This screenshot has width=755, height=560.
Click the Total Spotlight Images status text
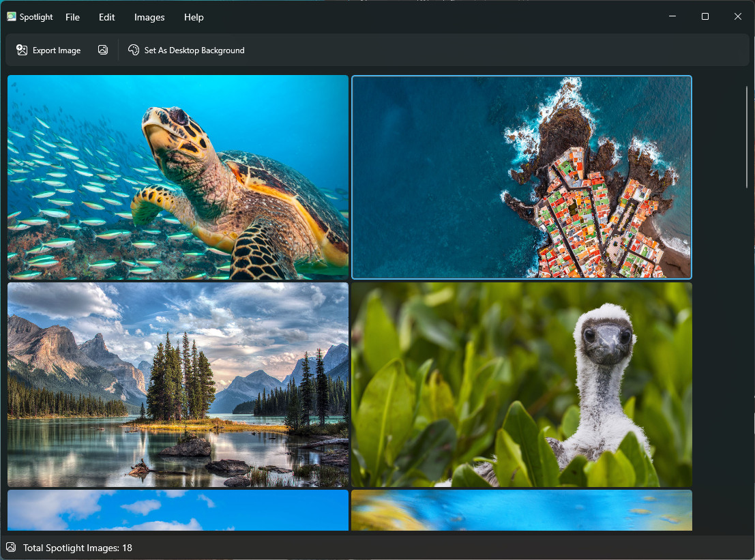[x=78, y=548]
